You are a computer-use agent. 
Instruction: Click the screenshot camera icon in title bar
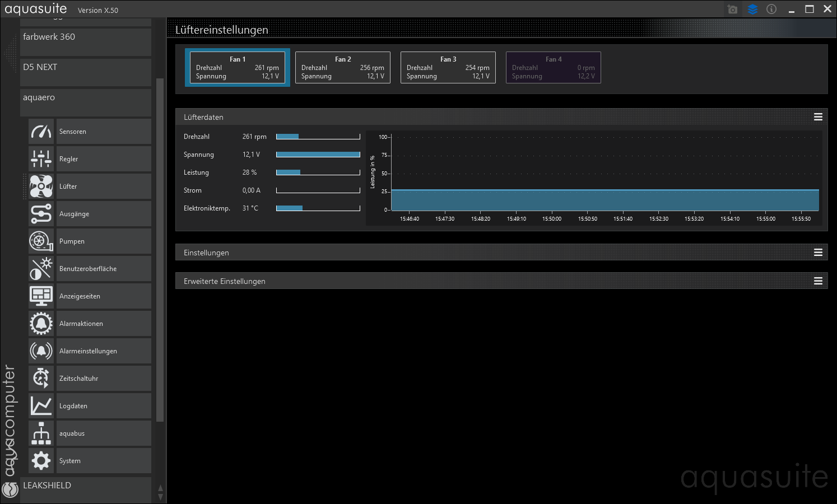click(732, 10)
